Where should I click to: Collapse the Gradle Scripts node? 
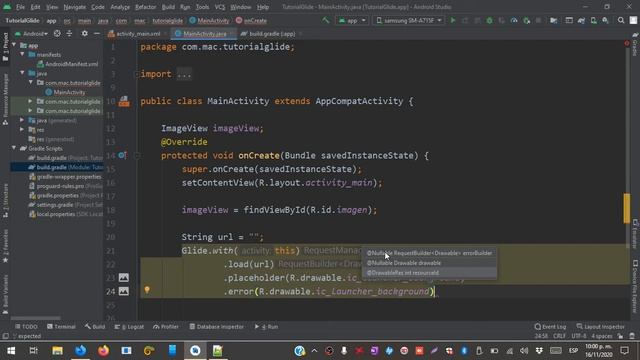click(15, 148)
